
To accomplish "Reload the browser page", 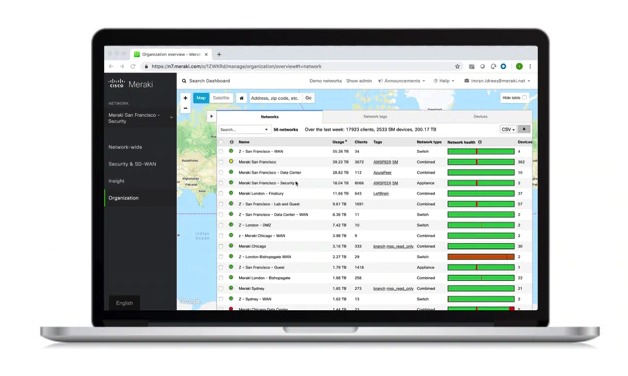I will pyautogui.click(x=133, y=66).
